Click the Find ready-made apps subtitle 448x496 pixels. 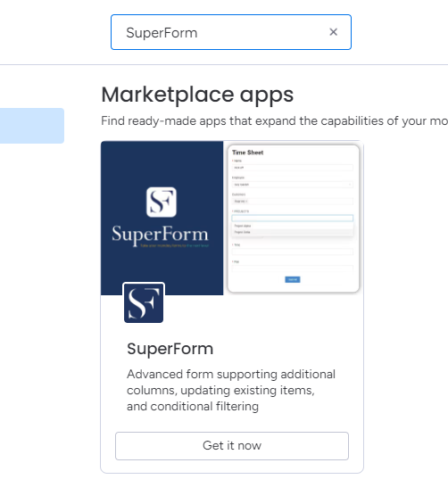[274, 120]
